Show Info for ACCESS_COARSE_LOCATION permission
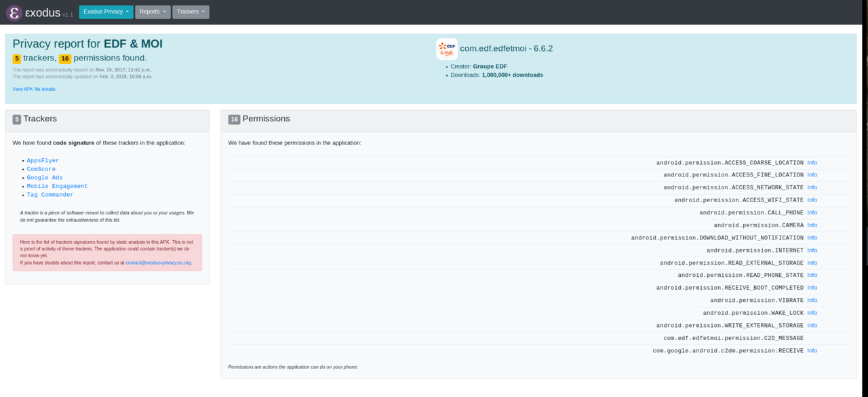The height and width of the screenshot is (397, 868). pyautogui.click(x=812, y=163)
